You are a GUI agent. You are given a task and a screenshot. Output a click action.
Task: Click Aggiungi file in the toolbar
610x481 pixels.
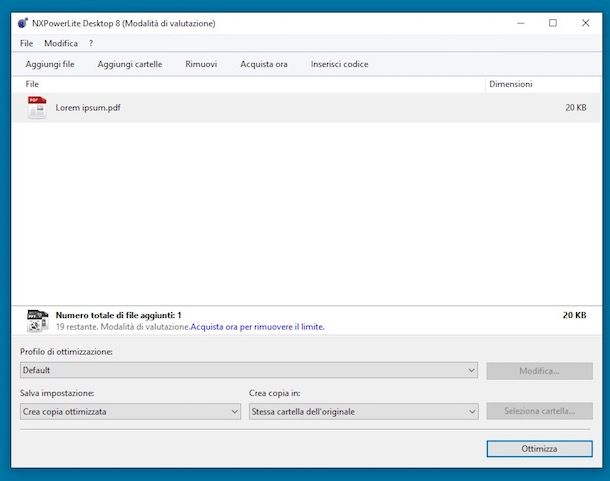click(x=50, y=64)
